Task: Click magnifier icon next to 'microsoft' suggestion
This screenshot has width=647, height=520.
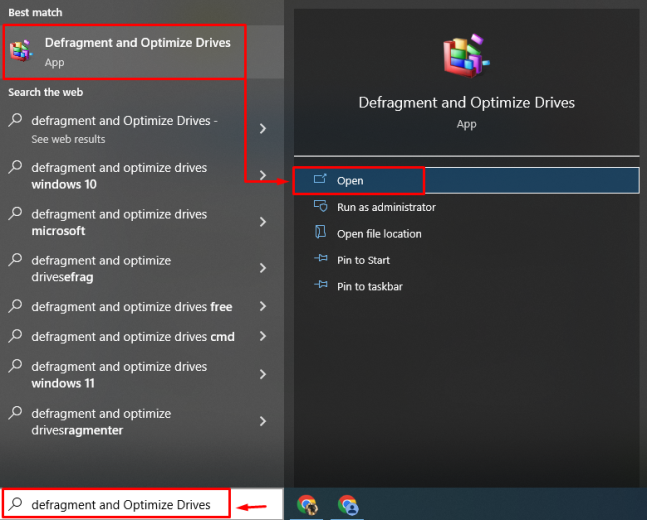Action: point(15,213)
